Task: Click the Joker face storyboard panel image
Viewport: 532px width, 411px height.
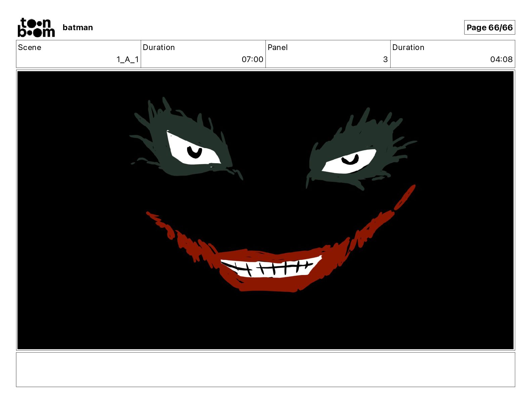Action: click(x=265, y=210)
